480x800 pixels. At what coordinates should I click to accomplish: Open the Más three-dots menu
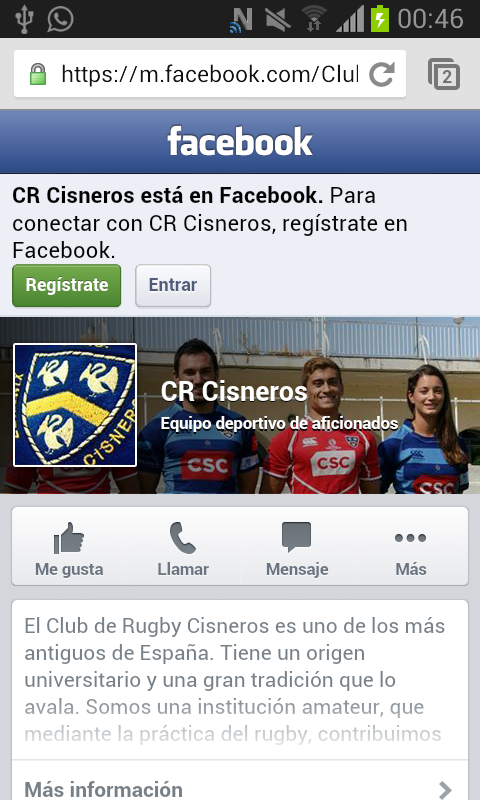411,538
